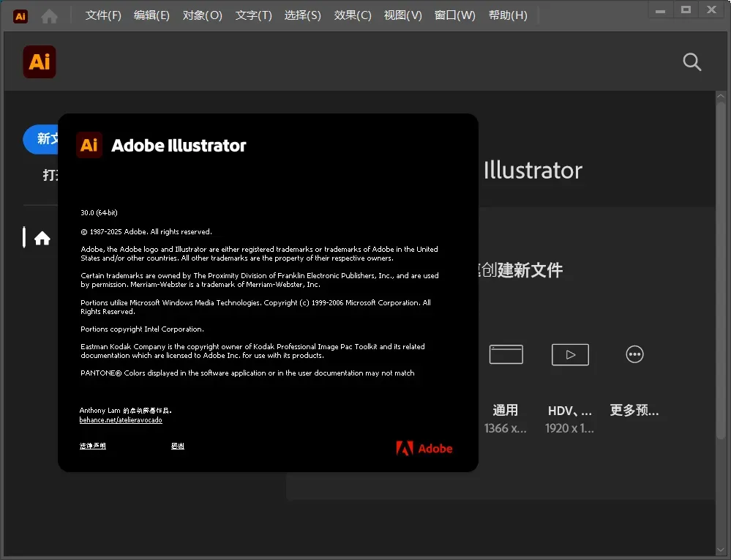The width and height of the screenshot is (731, 560).
Task: Click Portions copyright Intel Corporation text
Action: point(142,329)
